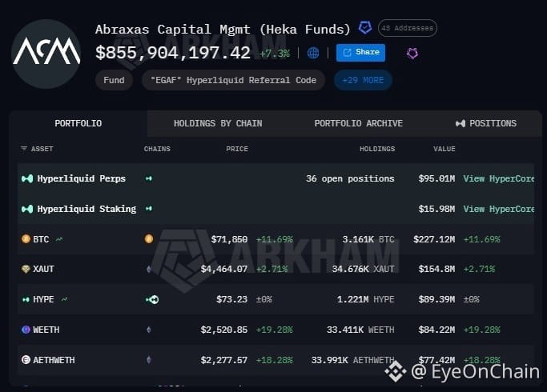The image size is (547, 392).
Task: Click the $89.39M HYPE value
Action: tap(436, 299)
